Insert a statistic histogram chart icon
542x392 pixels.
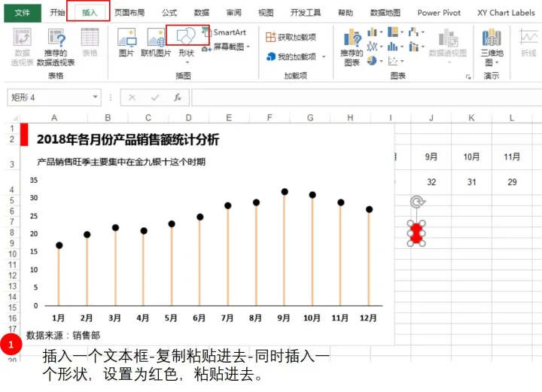click(393, 47)
